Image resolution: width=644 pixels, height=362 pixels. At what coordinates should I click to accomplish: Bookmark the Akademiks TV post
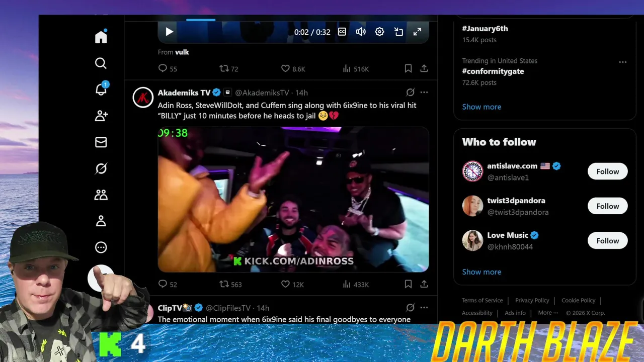pyautogui.click(x=408, y=284)
